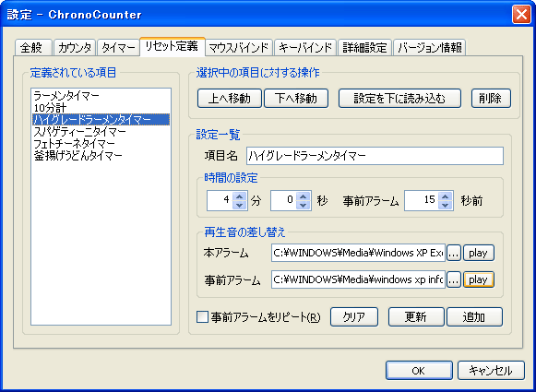The image size is (536, 392).
Task: Delete the item with 削除 button
Action: tap(491, 99)
